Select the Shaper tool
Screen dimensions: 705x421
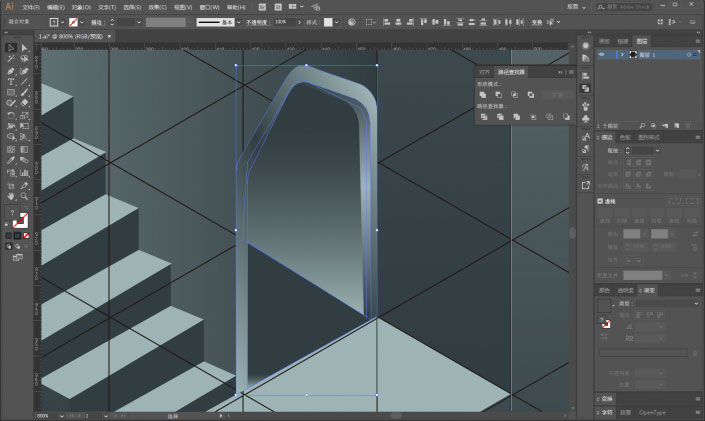coord(11,103)
